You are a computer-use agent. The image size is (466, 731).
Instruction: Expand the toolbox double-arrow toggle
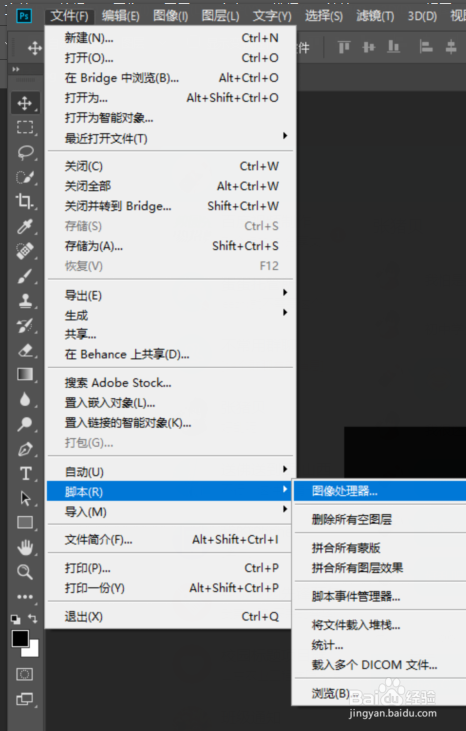[16, 69]
